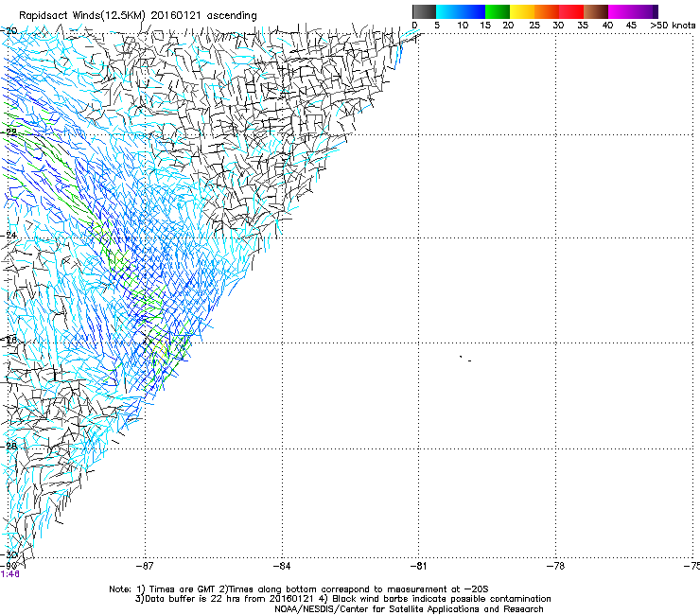Click the legend label '40'
Viewport: 700px width, 615px height.
607,26
